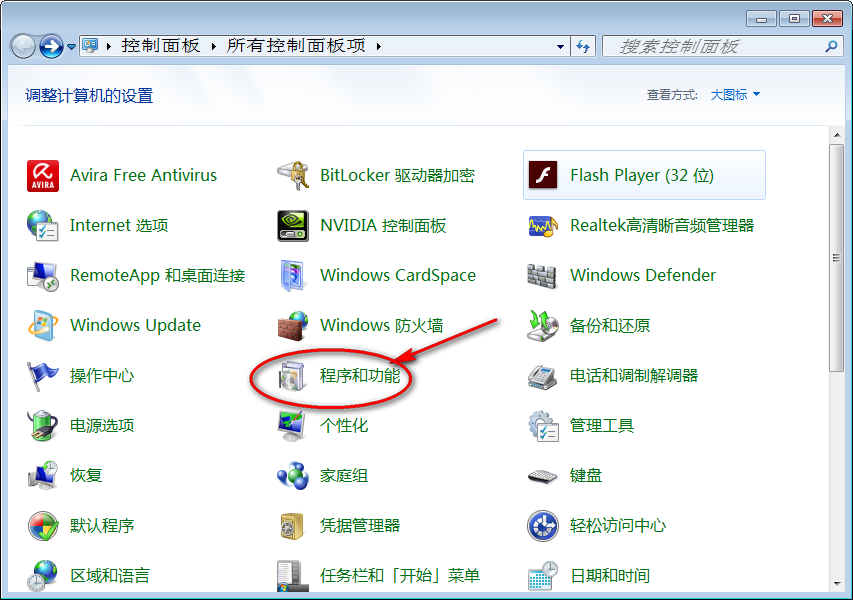Open 大图标 view mode dropdown

pyautogui.click(x=735, y=95)
